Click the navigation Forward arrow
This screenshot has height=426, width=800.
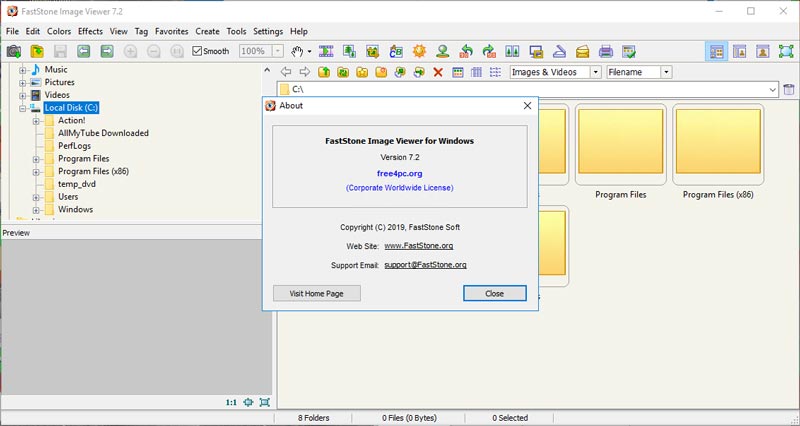(305, 72)
